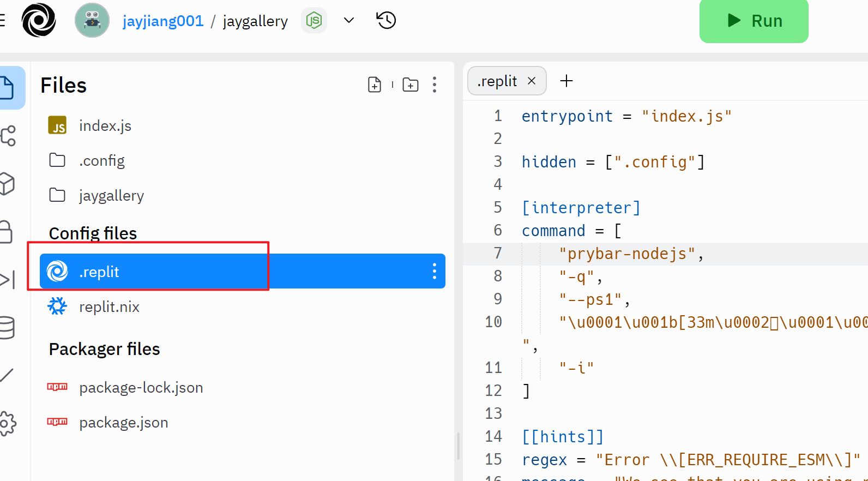Open the Settings gear sidebar icon
The height and width of the screenshot is (481, 868).
click(x=8, y=424)
